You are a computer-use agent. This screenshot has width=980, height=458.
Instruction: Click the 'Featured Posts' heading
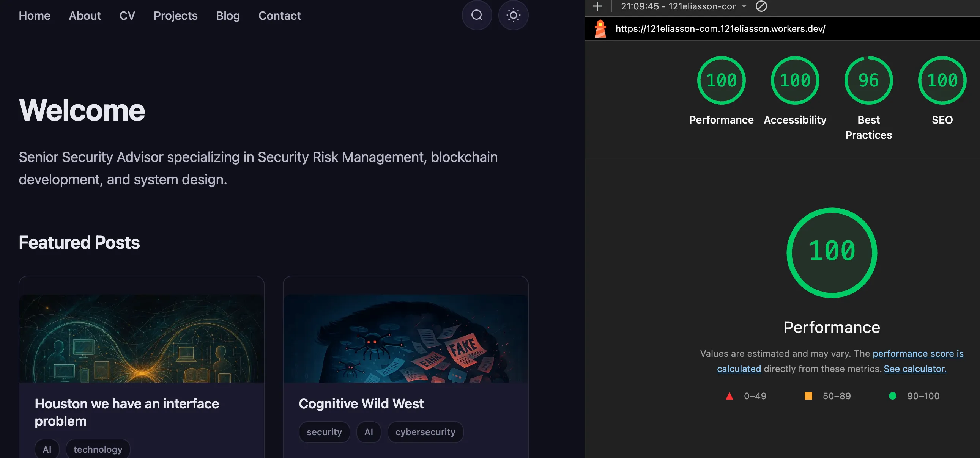pyautogui.click(x=79, y=243)
